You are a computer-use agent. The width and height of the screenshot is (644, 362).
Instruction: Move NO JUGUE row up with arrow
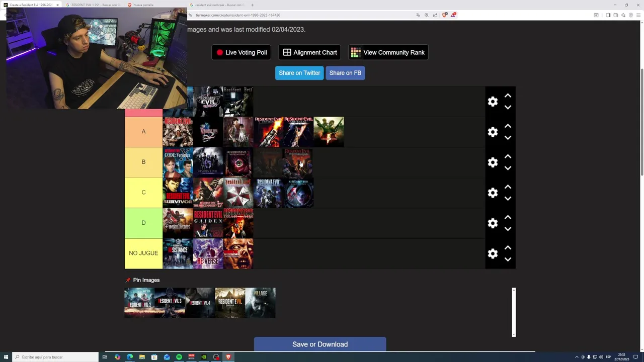508,248
